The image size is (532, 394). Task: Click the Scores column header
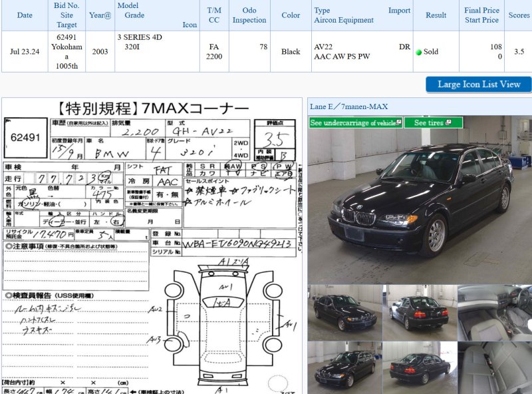click(x=519, y=15)
